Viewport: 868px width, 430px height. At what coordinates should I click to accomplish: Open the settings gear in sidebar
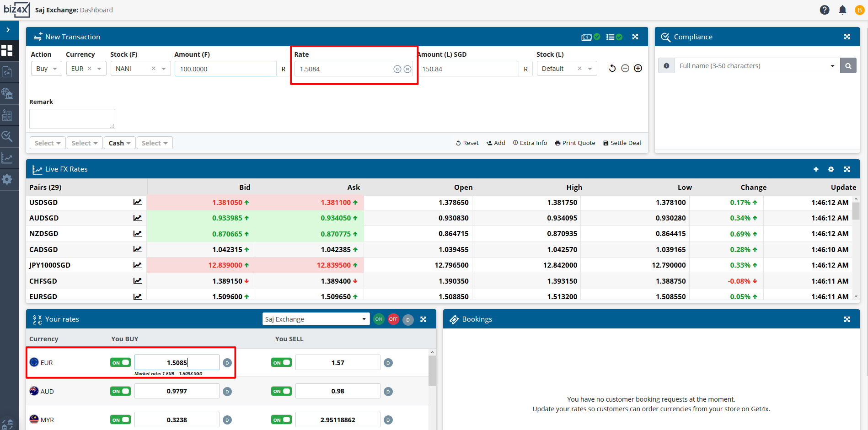[x=7, y=179]
